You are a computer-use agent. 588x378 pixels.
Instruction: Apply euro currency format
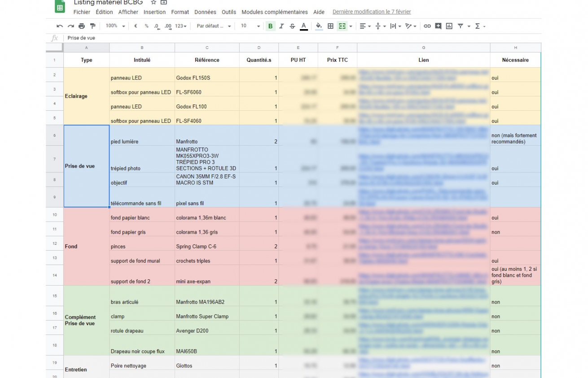pyautogui.click(x=136, y=26)
